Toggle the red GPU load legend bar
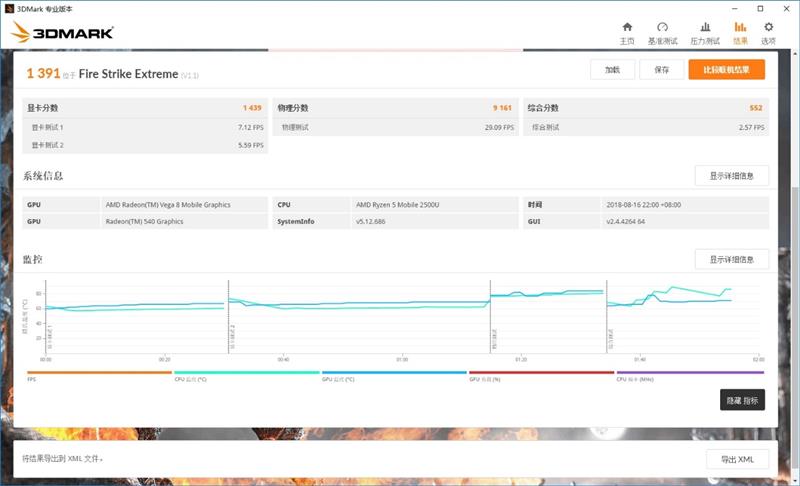The image size is (800, 486). click(x=541, y=373)
